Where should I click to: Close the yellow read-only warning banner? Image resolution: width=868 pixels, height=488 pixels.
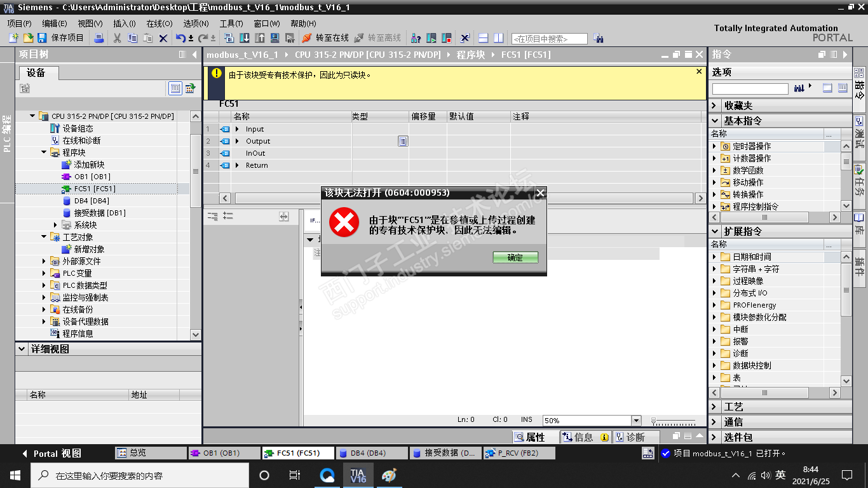[x=699, y=72]
